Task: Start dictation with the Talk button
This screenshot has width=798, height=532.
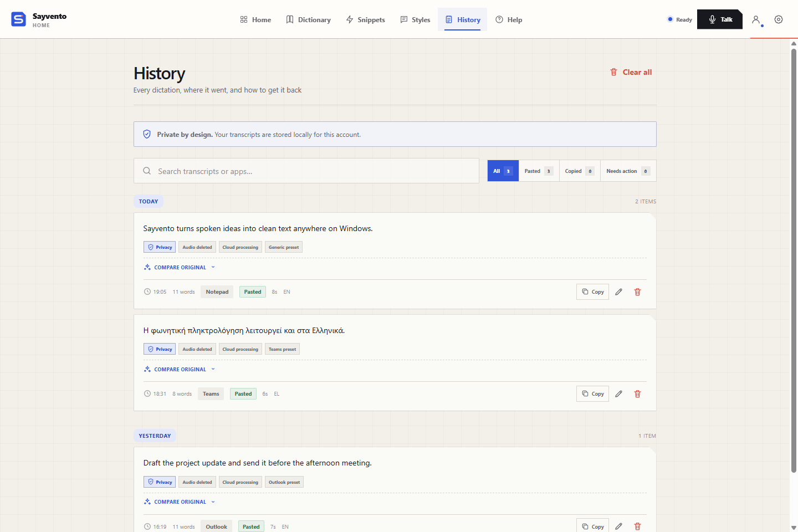Action: pyautogui.click(x=719, y=19)
